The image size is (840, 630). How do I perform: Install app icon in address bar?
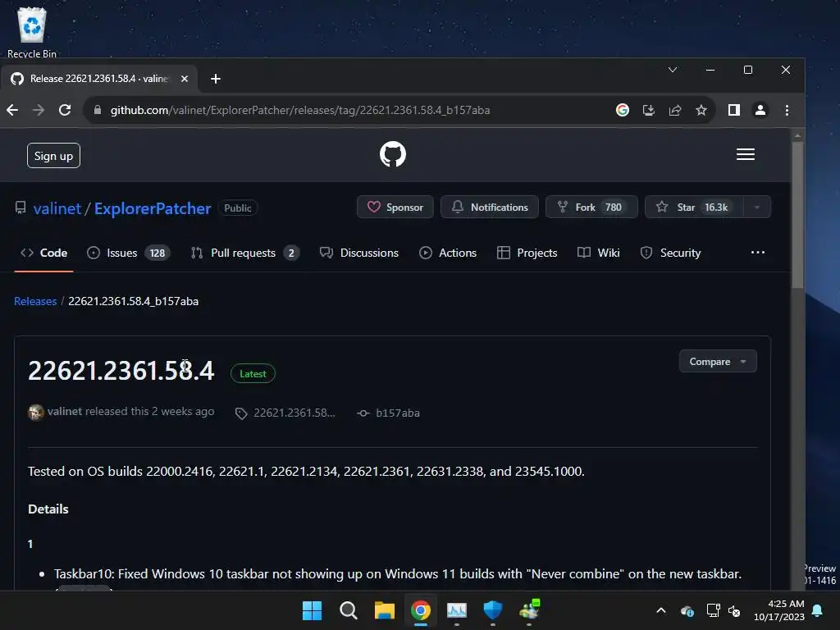[649, 110]
